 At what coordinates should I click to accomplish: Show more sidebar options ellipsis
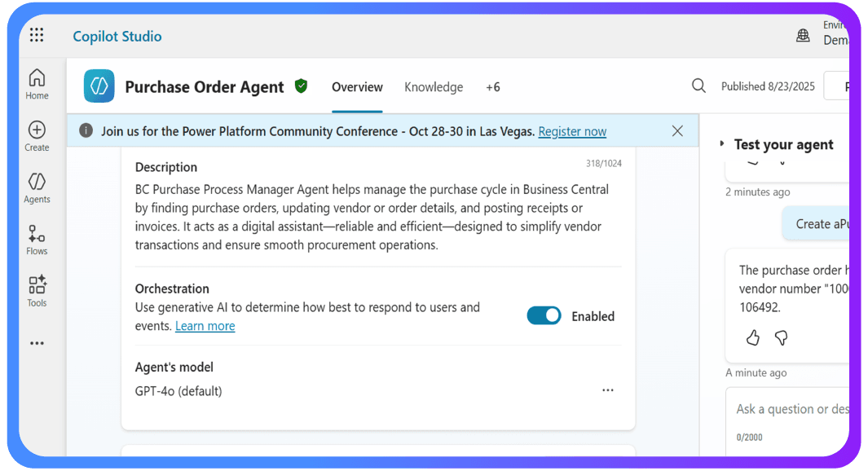click(x=37, y=343)
